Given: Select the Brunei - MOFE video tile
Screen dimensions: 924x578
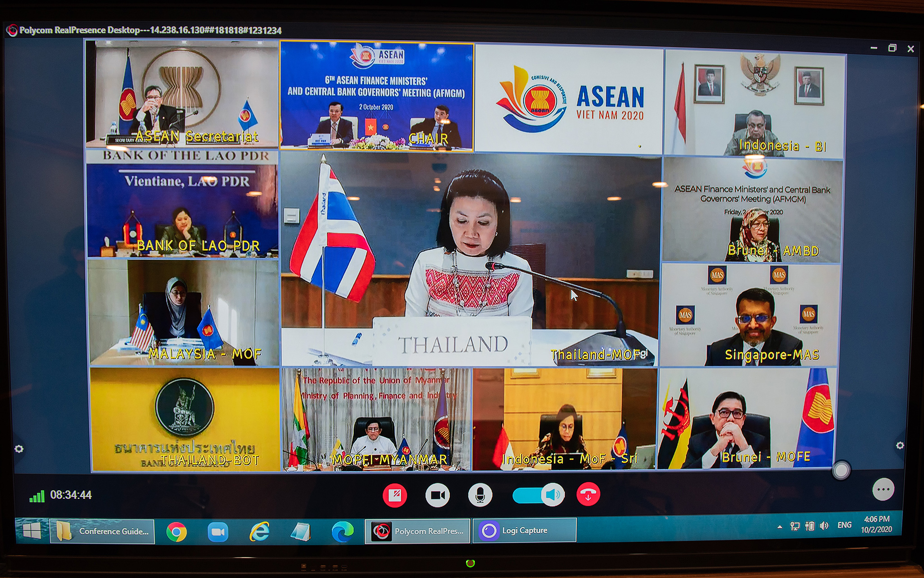Looking at the screenshot, I should [747, 418].
